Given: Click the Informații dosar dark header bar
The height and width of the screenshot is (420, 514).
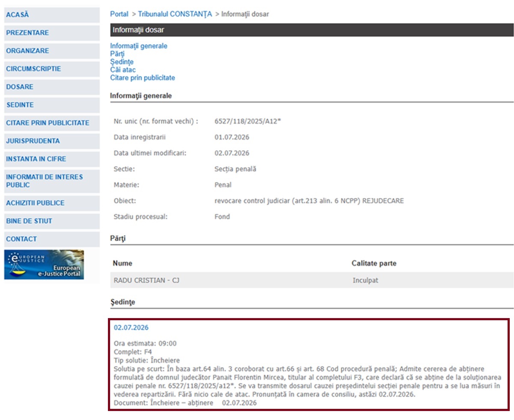Looking at the screenshot, I should pos(312,30).
